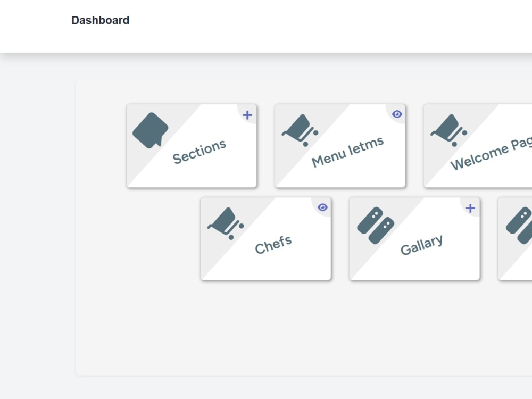Click the server icon on Gallary card
Viewport: 532px width, 399px height.
tap(376, 225)
